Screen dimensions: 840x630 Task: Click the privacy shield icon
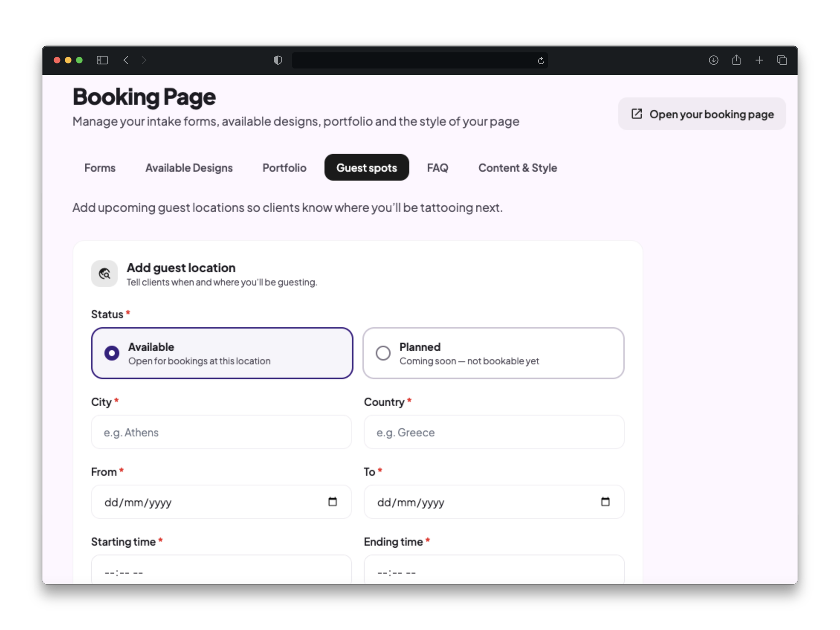278,60
